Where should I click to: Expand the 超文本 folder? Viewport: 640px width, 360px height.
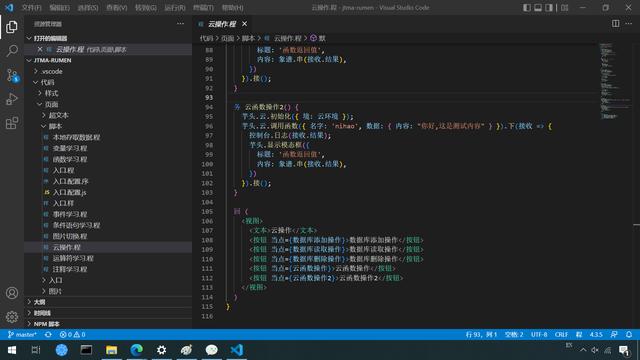(x=108, y=116)
